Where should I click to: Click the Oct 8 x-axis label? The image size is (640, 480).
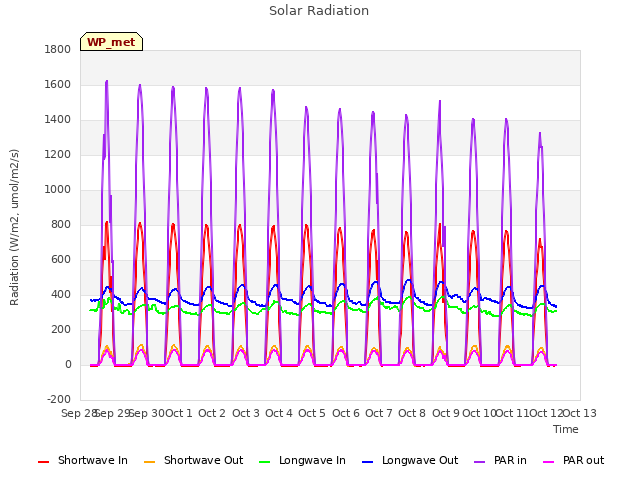click(x=412, y=413)
